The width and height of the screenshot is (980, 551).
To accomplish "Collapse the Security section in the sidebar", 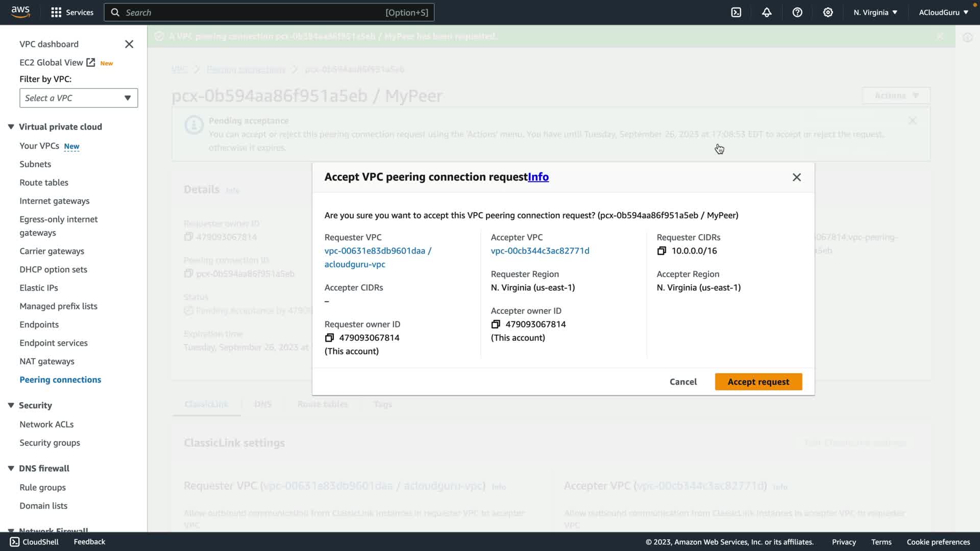I will [11, 405].
